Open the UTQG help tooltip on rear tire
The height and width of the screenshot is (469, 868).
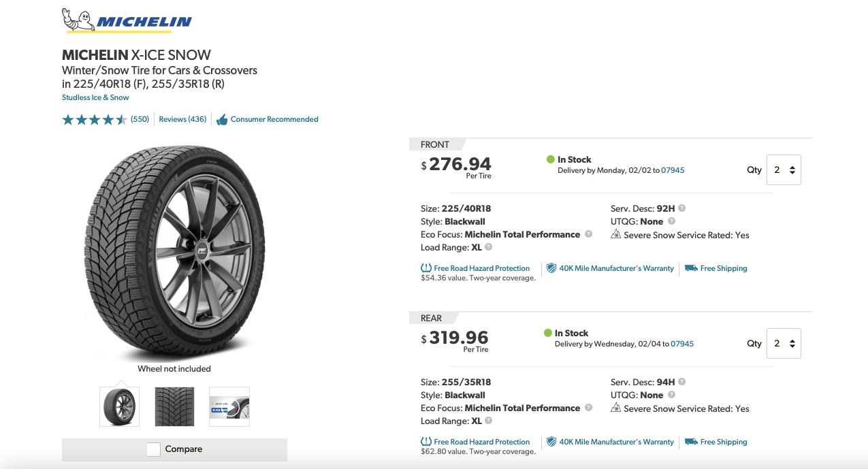[671, 394]
